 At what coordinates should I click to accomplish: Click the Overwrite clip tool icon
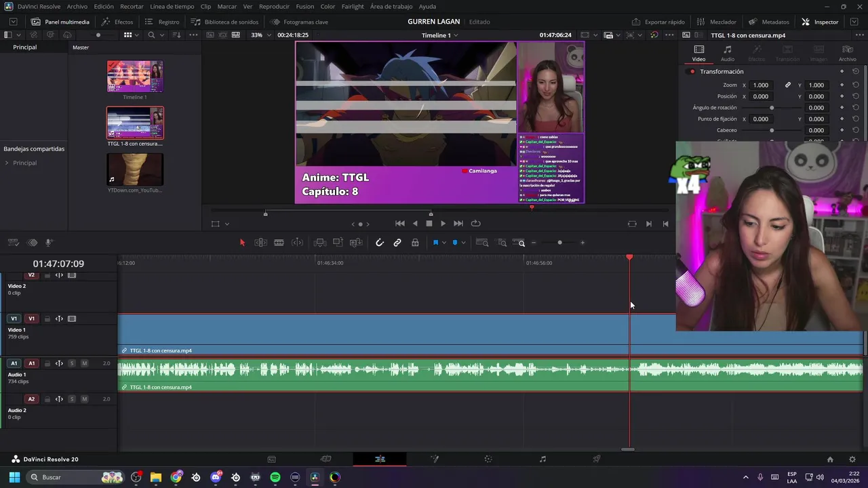pyautogui.click(x=338, y=243)
